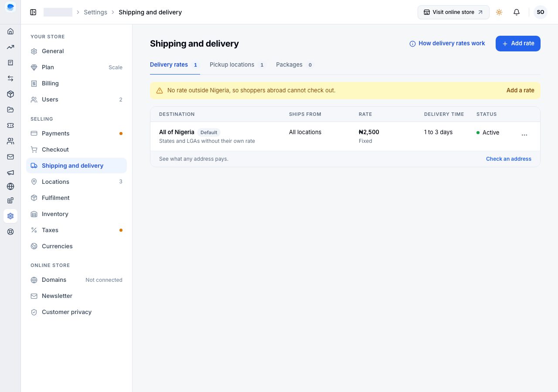Open the home icon in the left rail
Screen dimensions: 558x392
click(10, 31)
